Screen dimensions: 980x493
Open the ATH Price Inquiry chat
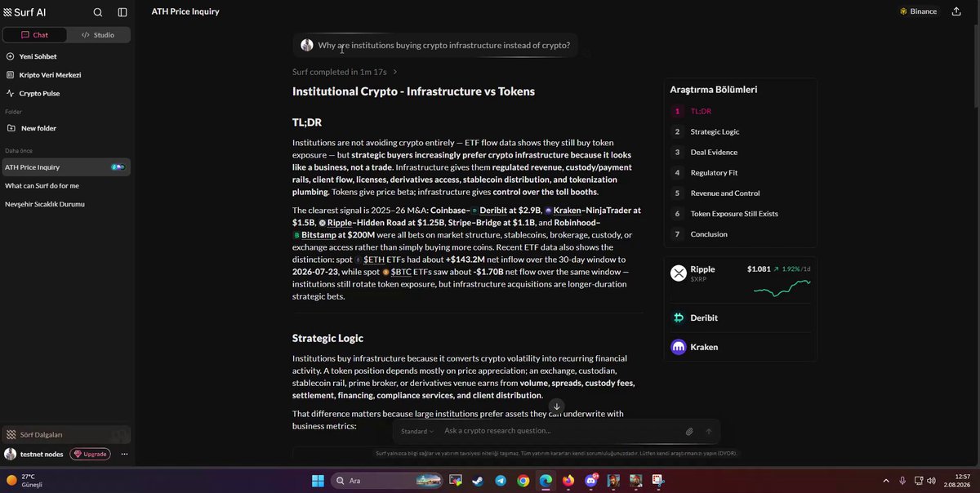coord(66,167)
